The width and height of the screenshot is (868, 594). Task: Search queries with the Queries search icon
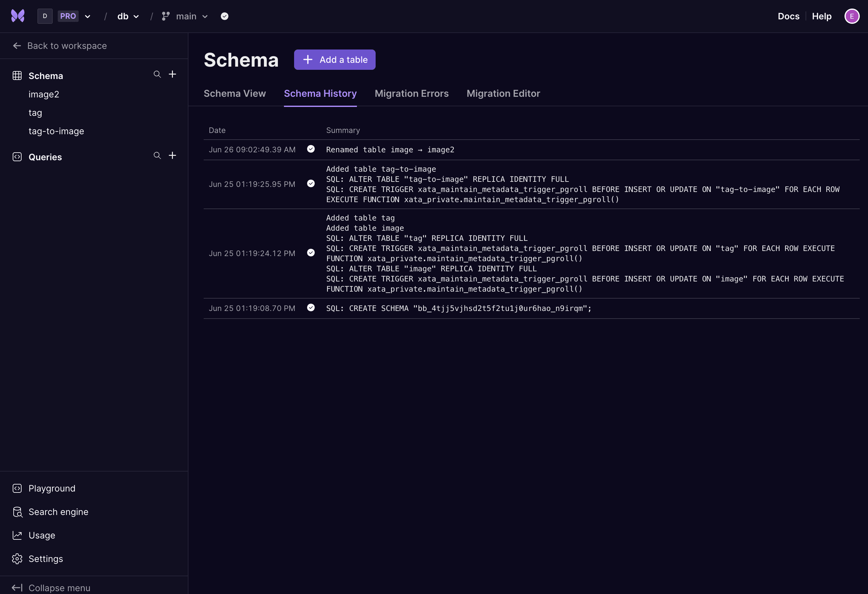(157, 155)
